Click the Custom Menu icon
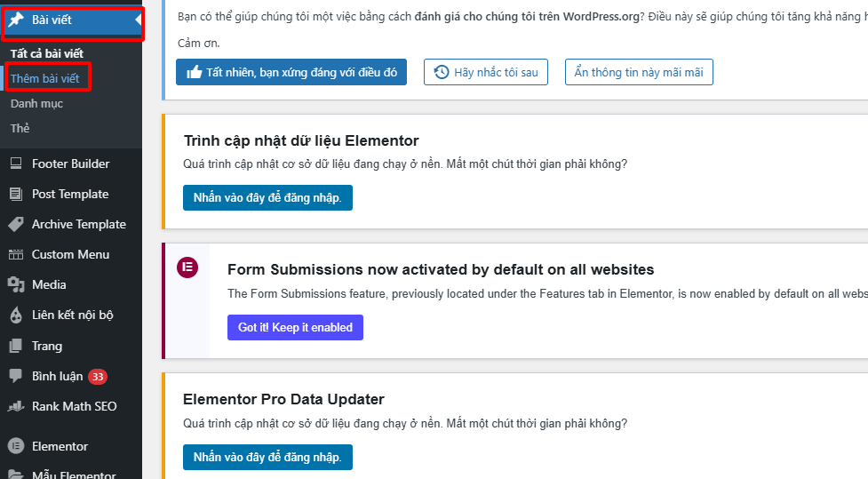This screenshot has width=868, height=479. tap(16, 255)
